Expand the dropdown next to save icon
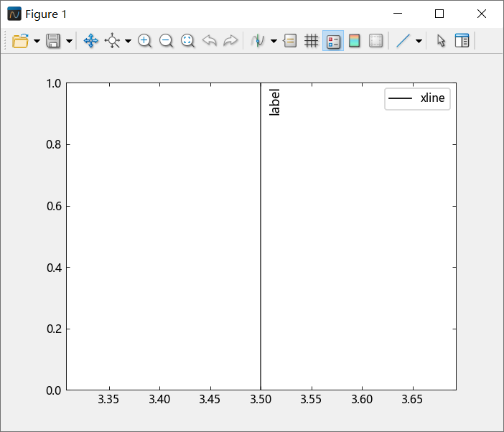The image size is (504, 432). pyautogui.click(x=70, y=42)
